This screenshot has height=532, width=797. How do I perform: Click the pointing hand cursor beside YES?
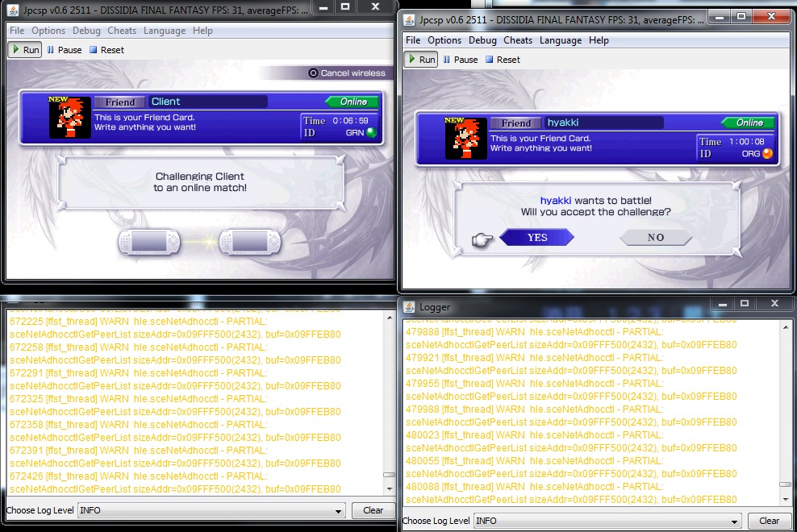point(482,239)
